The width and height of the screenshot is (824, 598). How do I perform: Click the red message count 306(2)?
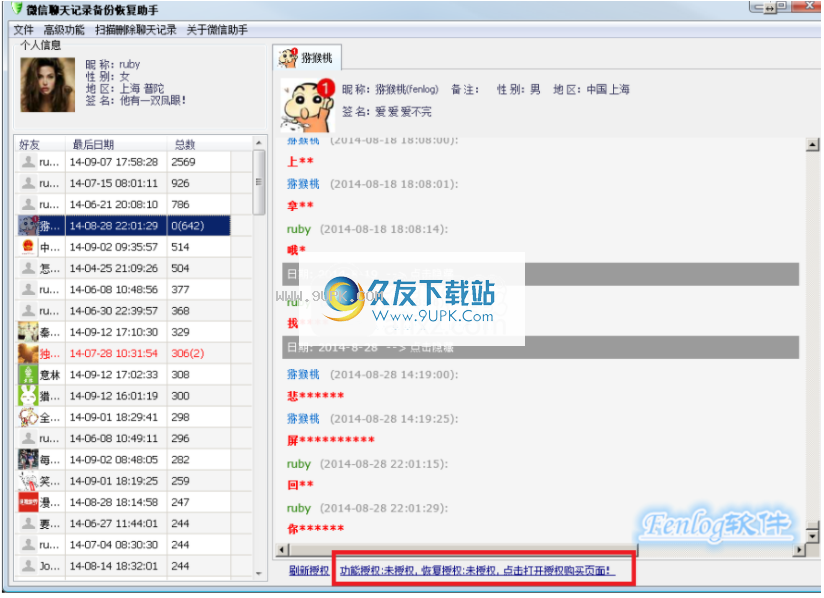click(x=188, y=354)
